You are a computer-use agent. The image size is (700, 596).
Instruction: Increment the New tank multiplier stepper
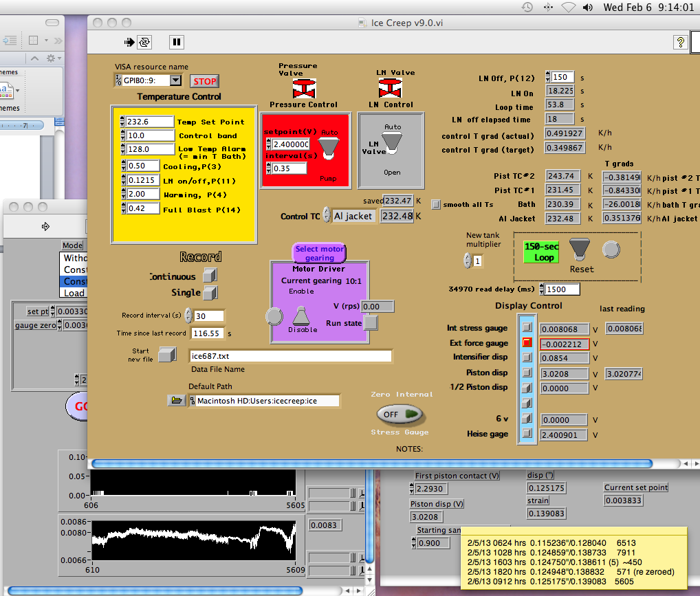tap(468, 258)
